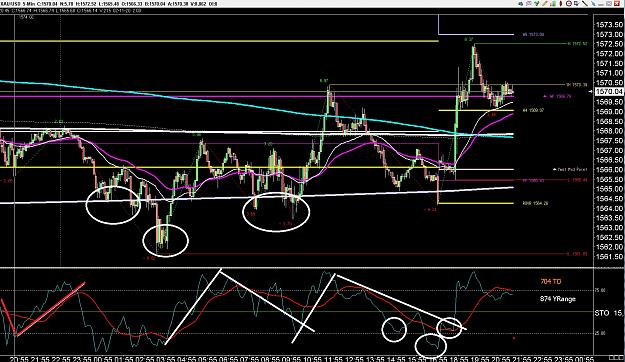Open the monitor icon with dropdown arrow
625x362 pixels.
tap(577, 4)
